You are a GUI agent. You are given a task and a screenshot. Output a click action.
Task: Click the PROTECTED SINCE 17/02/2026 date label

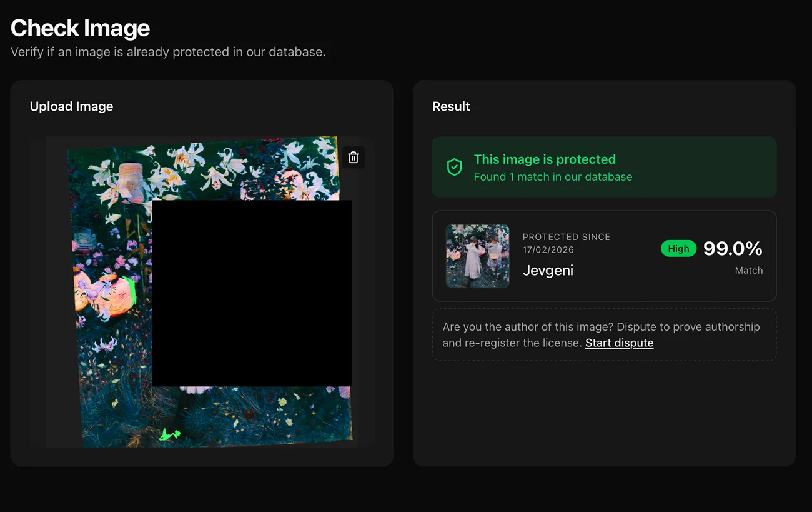[x=567, y=243]
